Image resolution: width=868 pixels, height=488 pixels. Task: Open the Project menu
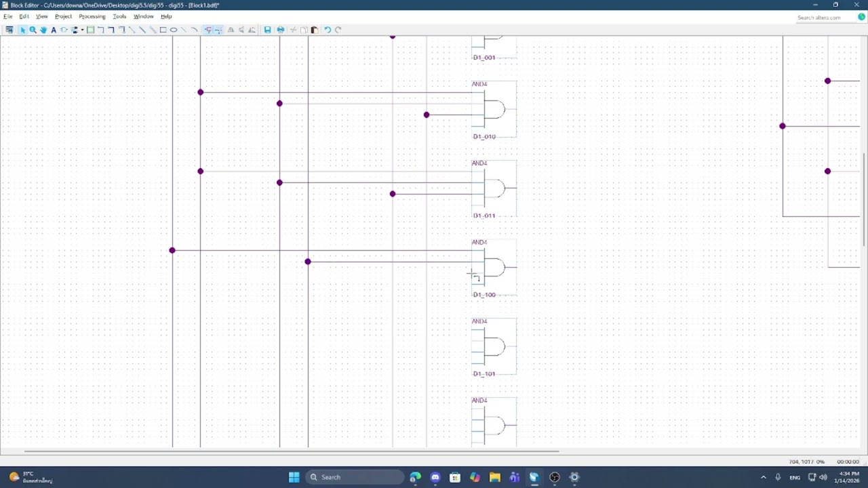pyautogui.click(x=63, y=16)
